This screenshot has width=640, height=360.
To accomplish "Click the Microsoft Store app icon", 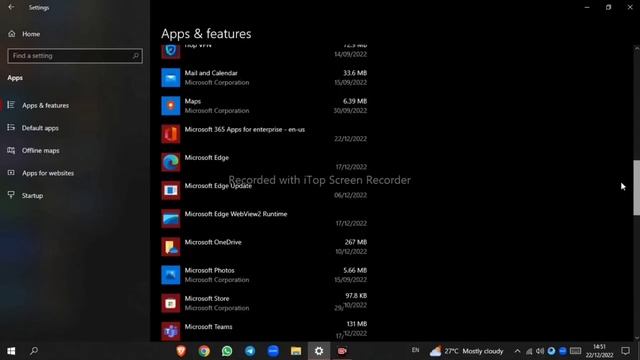I will (x=171, y=303).
